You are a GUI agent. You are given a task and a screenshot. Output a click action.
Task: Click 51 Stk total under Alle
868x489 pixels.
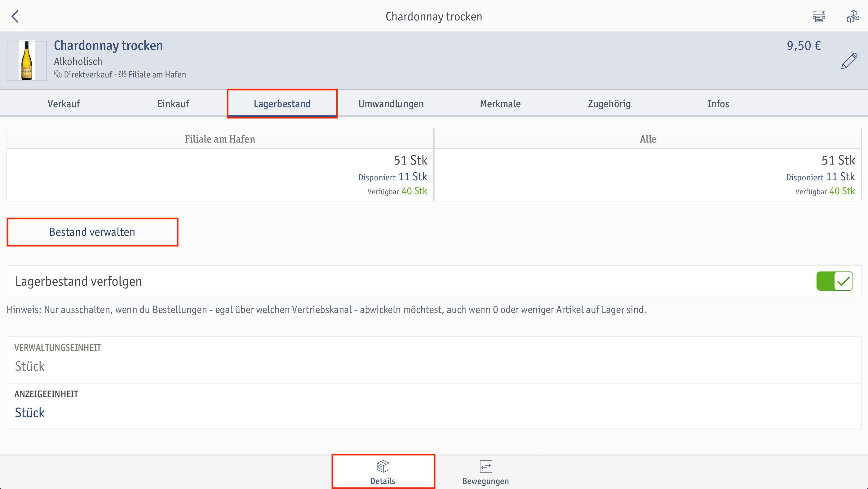tap(838, 160)
